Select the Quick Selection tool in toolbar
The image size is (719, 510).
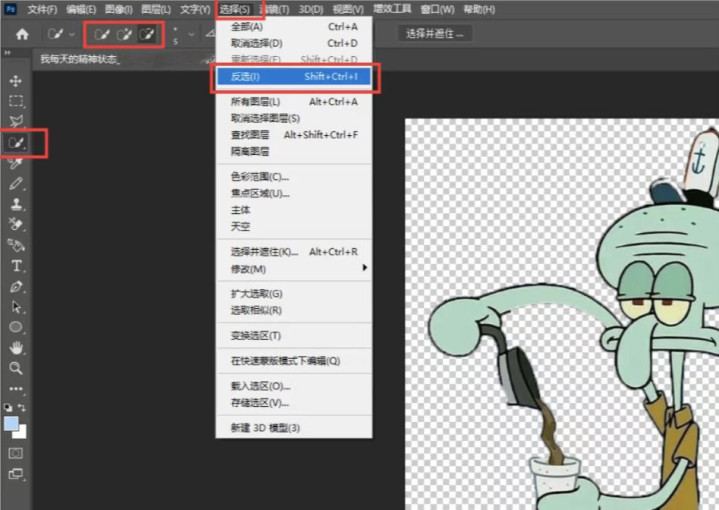(x=16, y=143)
